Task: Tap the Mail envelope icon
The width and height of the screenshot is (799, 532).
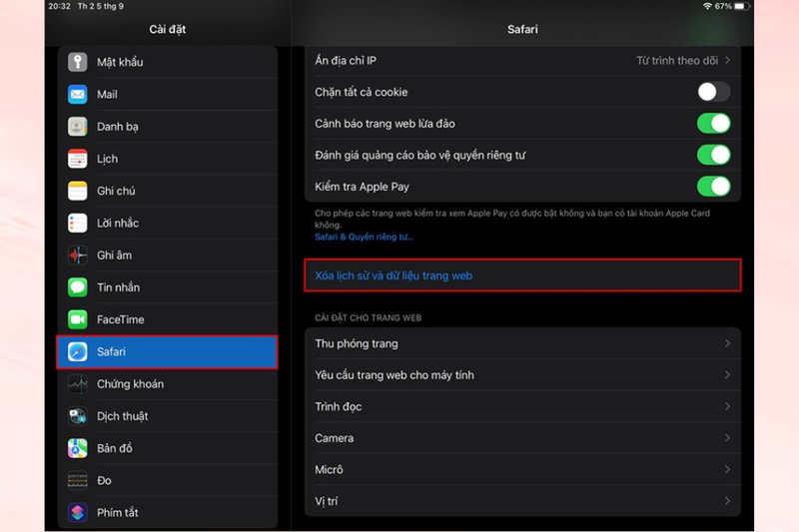Action: coord(78,94)
